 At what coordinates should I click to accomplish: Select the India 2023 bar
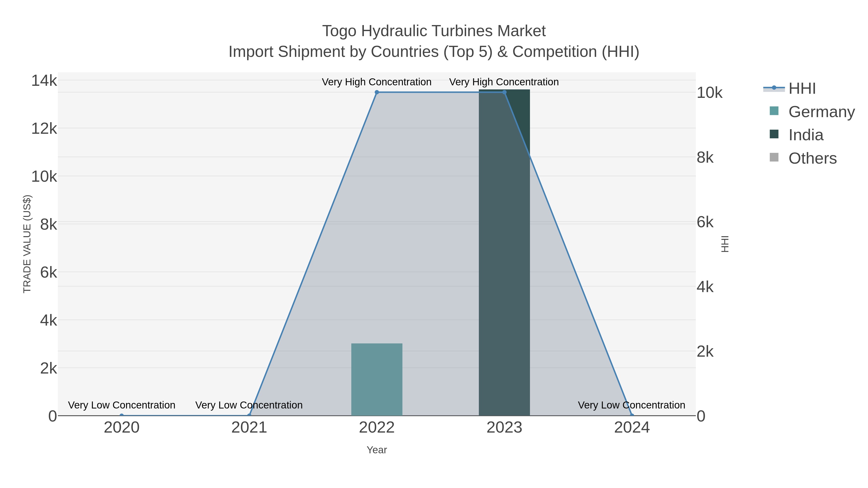[x=504, y=253]
